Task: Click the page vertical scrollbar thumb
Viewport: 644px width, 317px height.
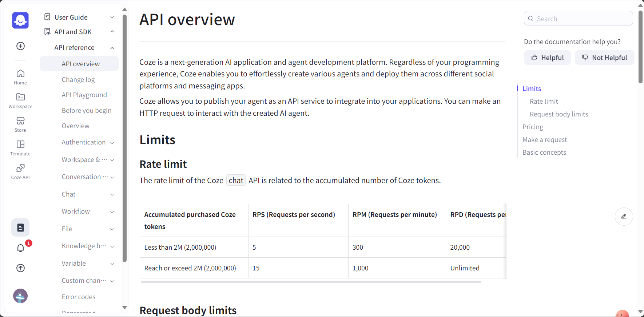Action: pyautogui.click(x=640, y=47)
